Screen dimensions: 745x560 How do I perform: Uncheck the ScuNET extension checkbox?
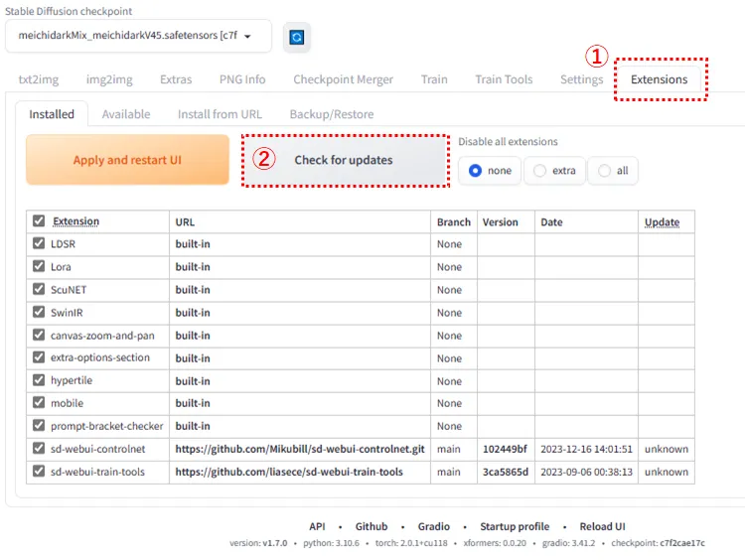[x=39, y=289]
